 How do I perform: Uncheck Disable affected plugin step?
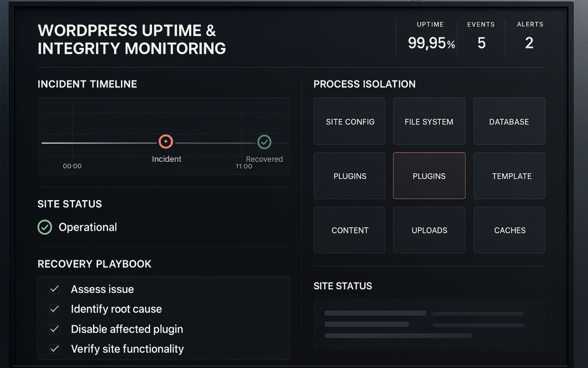tap(54, 329)
